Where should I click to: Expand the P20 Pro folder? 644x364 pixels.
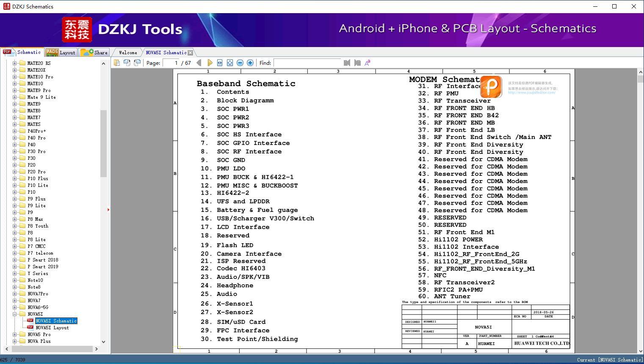[15, 172]
